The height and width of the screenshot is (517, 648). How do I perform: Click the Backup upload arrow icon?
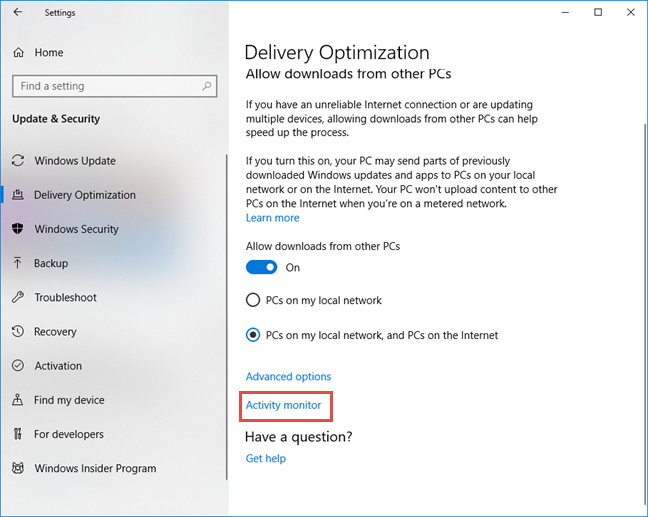coord(18,263)
